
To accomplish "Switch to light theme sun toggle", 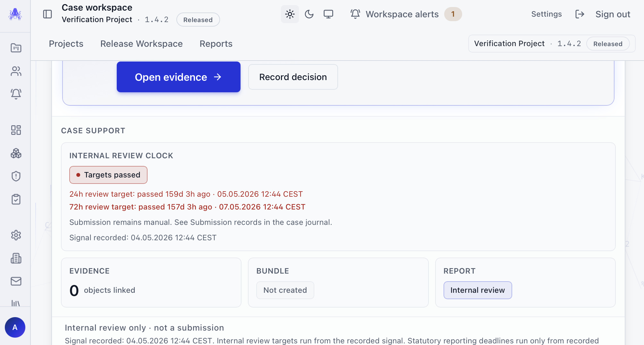I will point(290,14).
